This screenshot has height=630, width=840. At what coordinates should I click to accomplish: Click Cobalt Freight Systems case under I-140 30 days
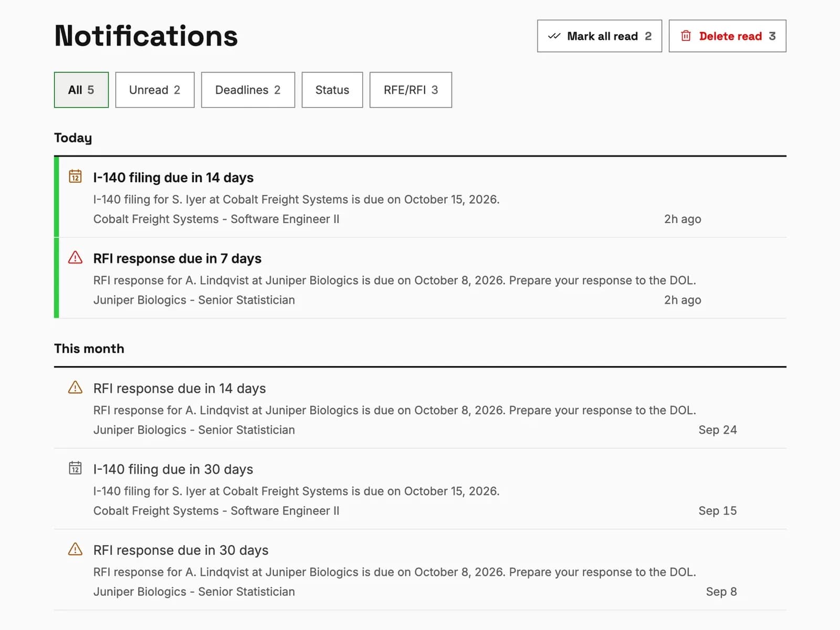[x=216, y=511]
